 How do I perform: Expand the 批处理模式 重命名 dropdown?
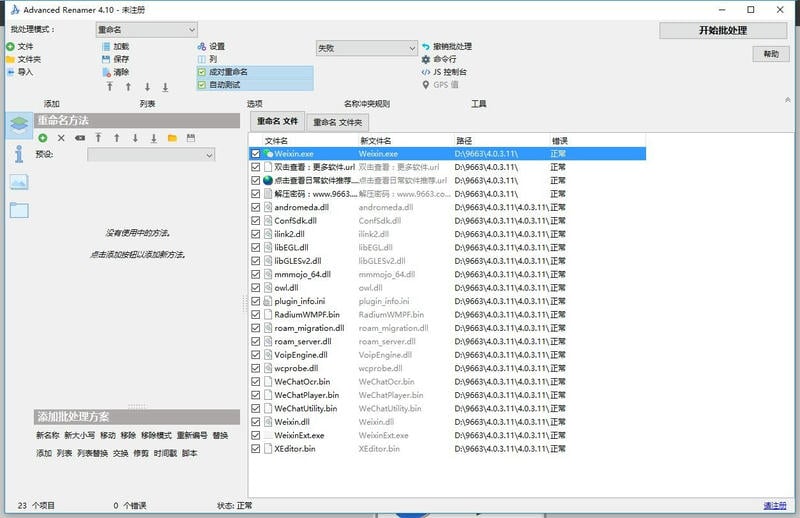[146, 30]
